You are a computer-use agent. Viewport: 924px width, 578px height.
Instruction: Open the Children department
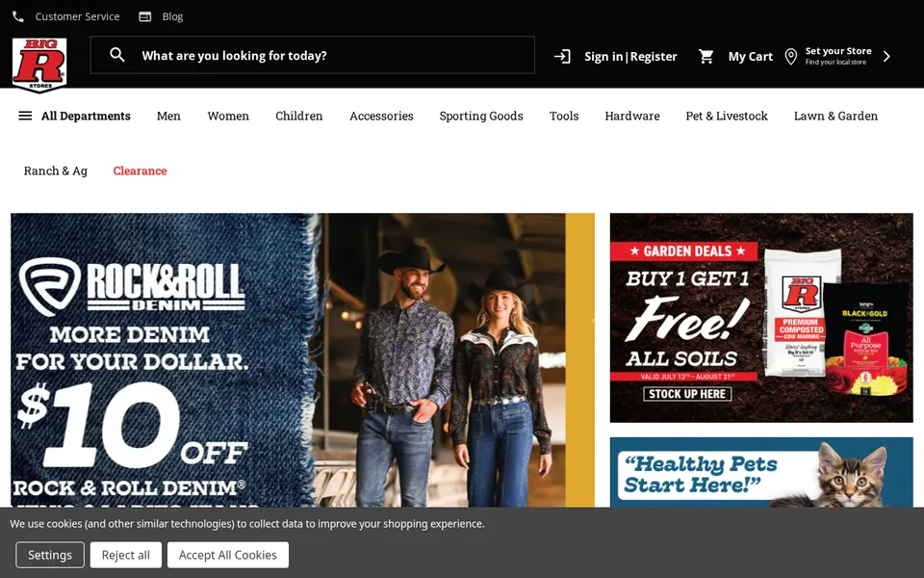[x=298, y=116]
